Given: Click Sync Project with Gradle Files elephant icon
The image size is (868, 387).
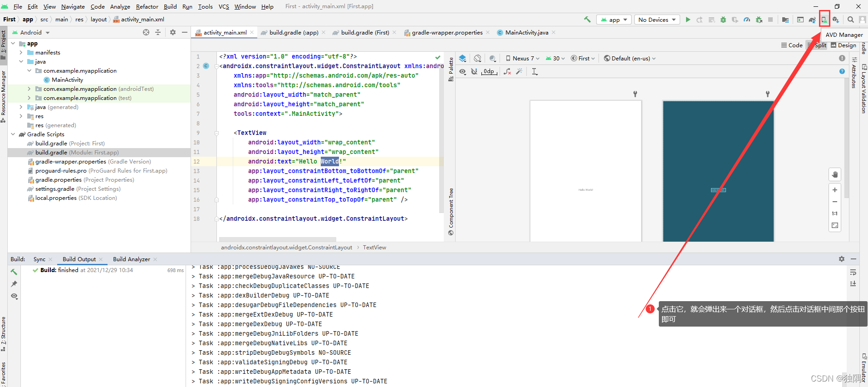Looking at the screenshot, I should tap(812, 20).
